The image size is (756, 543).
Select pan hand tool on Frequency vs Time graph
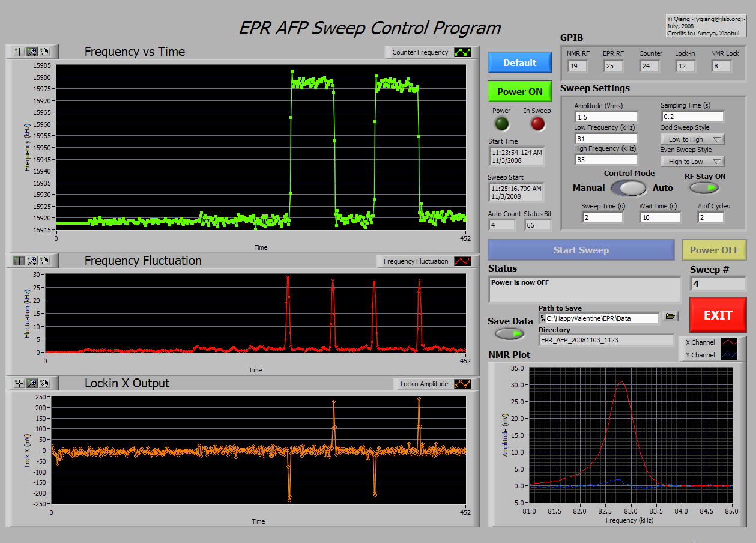44,52
